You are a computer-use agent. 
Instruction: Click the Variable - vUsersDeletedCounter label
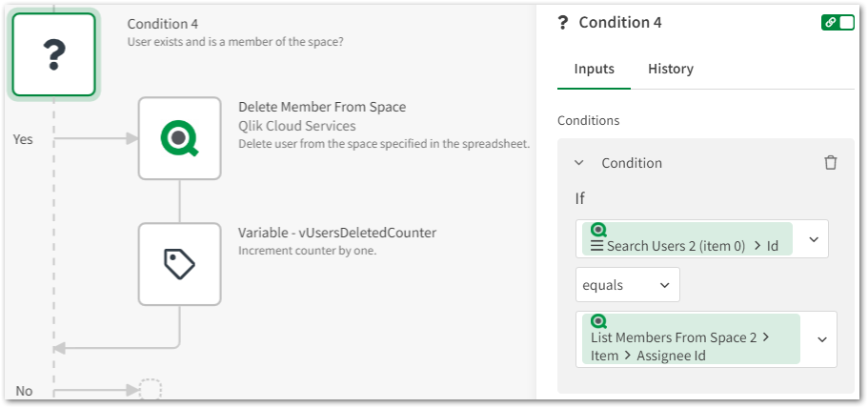pos(337,233)
